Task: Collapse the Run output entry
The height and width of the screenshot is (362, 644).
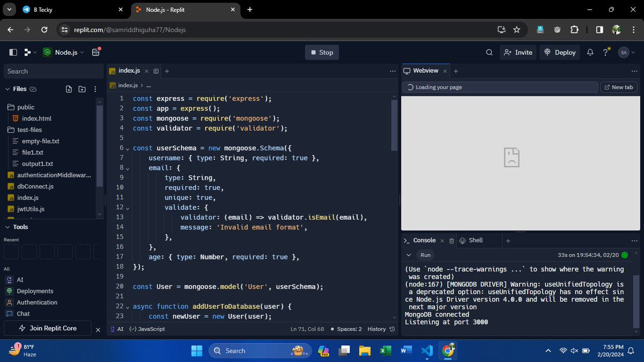Action: pyautogui.click(x=408, y=255)
